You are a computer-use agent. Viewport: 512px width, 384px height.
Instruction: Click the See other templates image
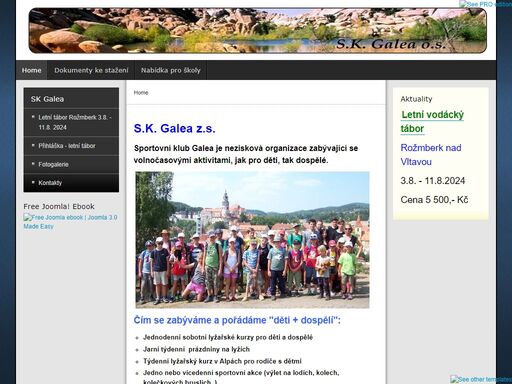pos(481,379)
